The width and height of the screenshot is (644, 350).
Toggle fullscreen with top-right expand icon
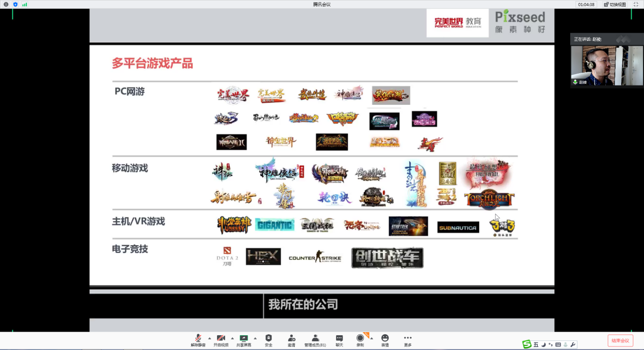click(635, 4)
